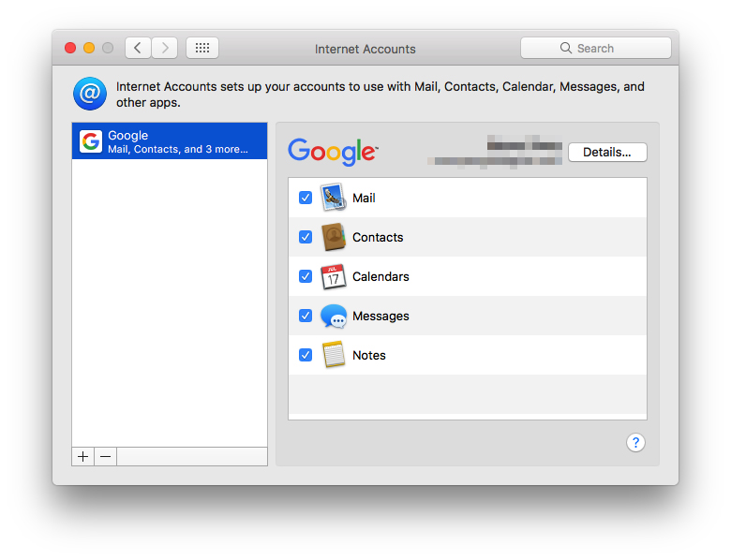The width and height of the screenshot is (731, 560).
Task: Go back with the left chevron
Action: tap(138, 48)
